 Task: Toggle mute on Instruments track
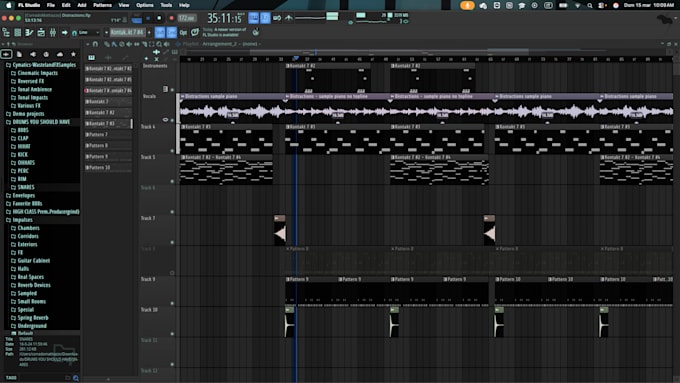pyautogui.click(x=172, y=90)
